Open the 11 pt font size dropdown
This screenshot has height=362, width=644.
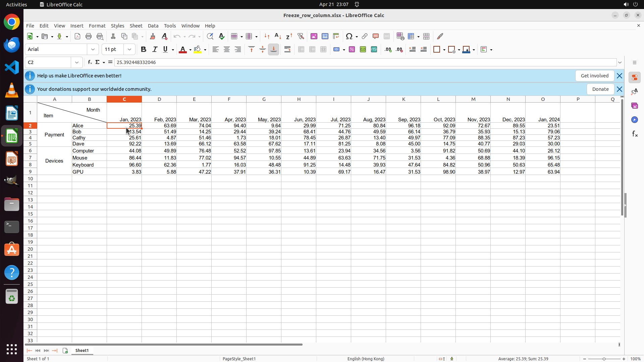click(129, 50)
